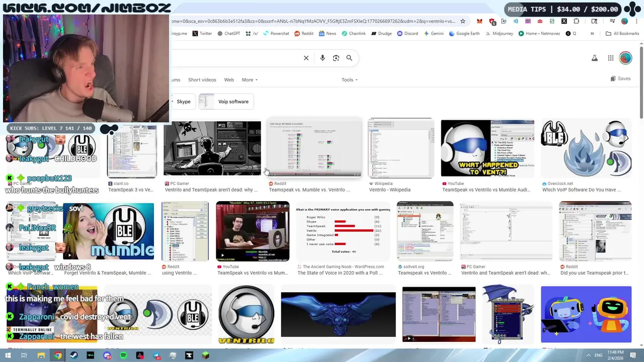Expand the More search filters menu
Image resolution: width=644 pixels, height=362 pixels.
(x=250, y=80)
